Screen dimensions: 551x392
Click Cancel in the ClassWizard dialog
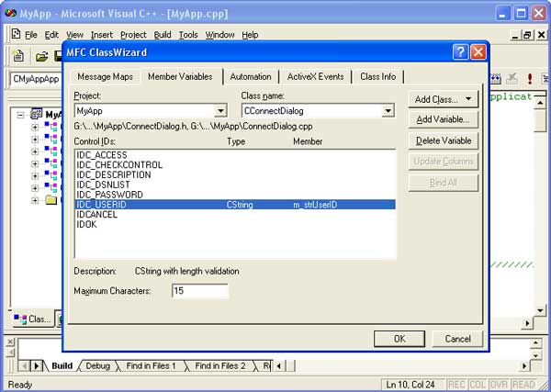point(457,339)
